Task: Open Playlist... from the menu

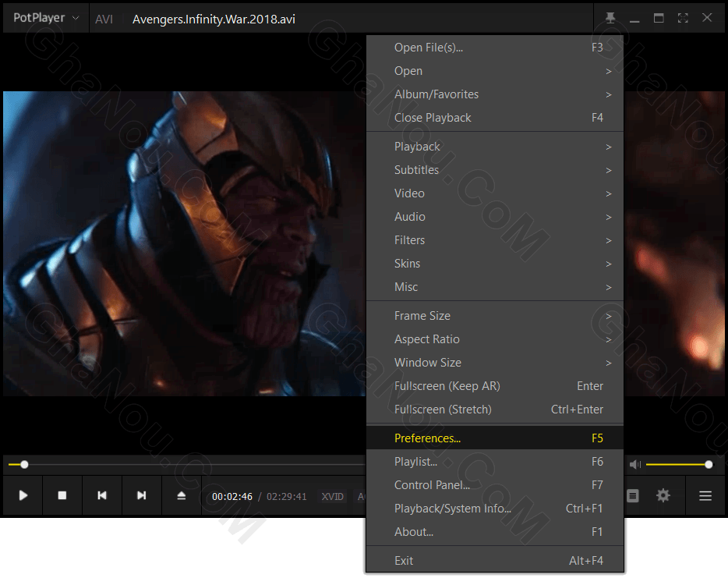Action: tap(495, 462)
